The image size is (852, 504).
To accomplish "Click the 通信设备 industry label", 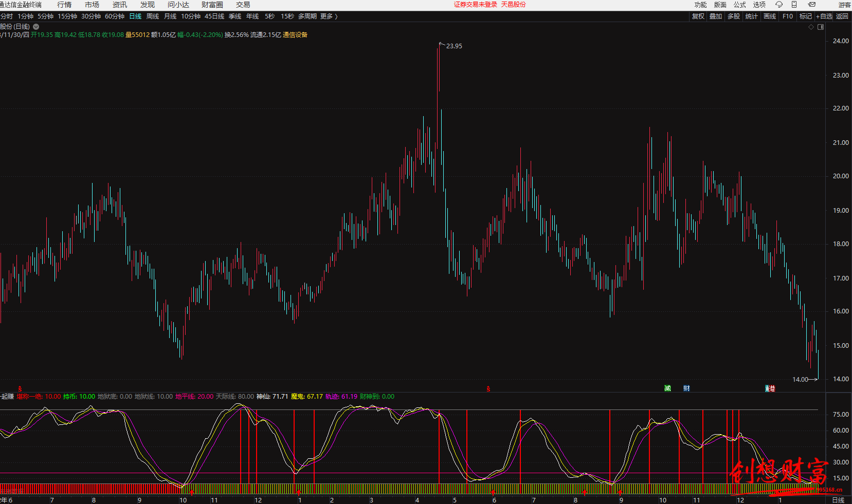I will tap(295, 35).
